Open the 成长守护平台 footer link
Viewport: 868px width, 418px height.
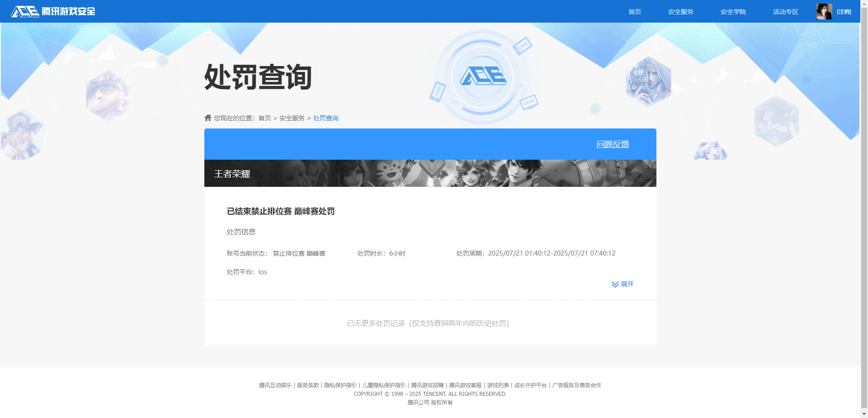click(531, 385)
